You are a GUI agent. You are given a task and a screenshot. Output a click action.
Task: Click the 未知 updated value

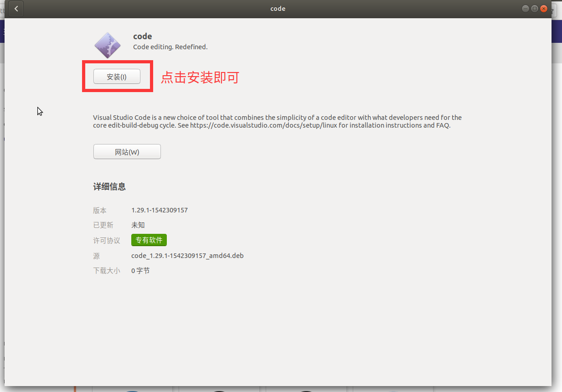tap(138, 225)
